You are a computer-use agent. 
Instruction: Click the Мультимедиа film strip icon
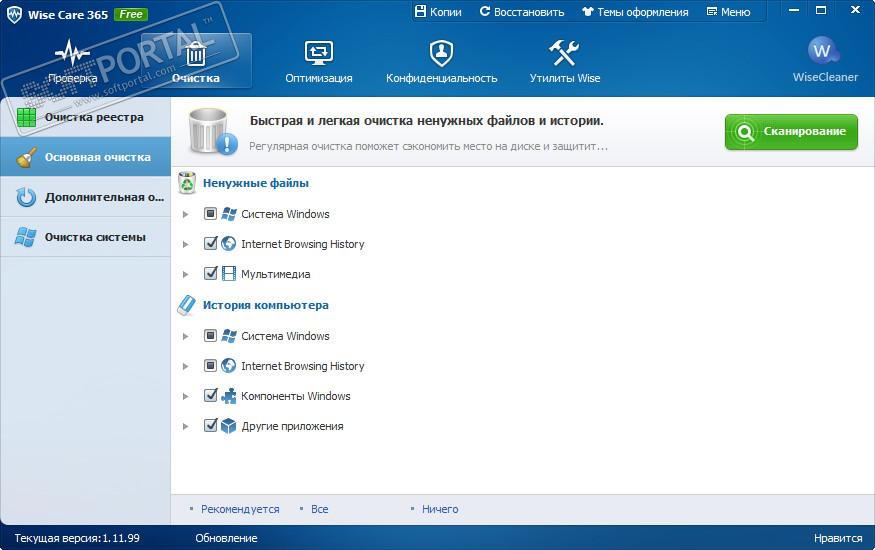click(x=229, y=274)
